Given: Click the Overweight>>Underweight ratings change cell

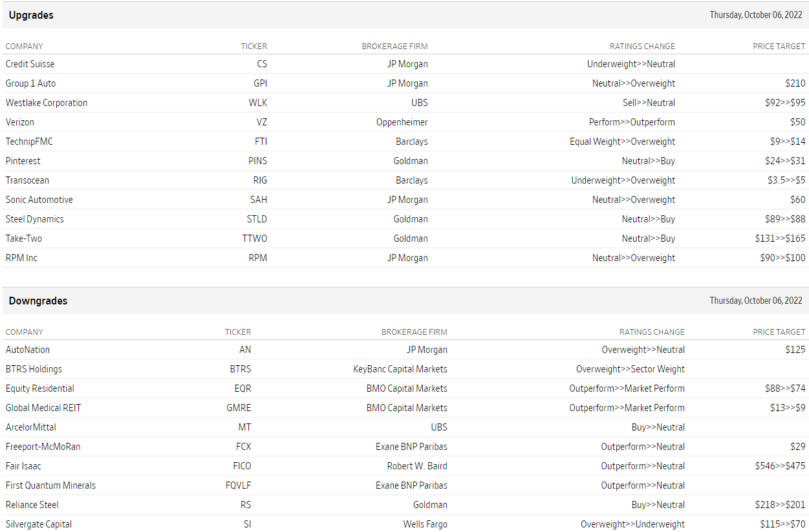Looking at the screenshot, I should tap(632, 524).
